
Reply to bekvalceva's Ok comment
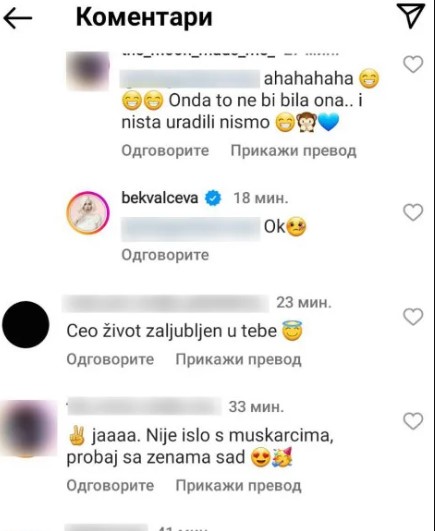tap(165, 255)
